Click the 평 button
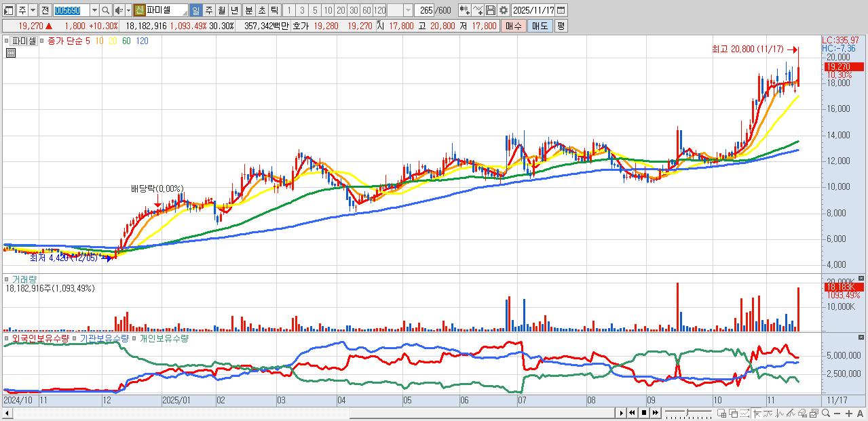Image resolution: width=868 pixels, height=421 pixels. 561,26
